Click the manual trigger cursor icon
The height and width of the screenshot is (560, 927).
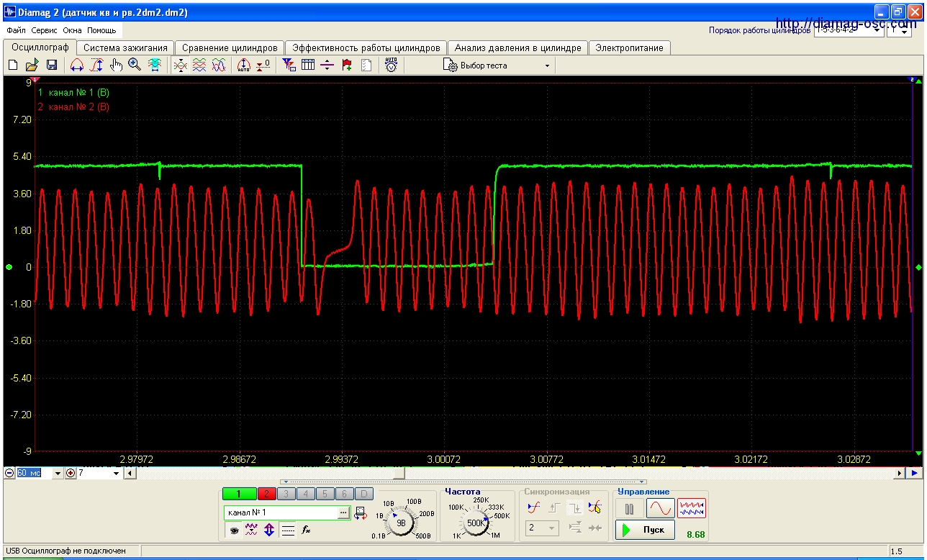[594, 507]
